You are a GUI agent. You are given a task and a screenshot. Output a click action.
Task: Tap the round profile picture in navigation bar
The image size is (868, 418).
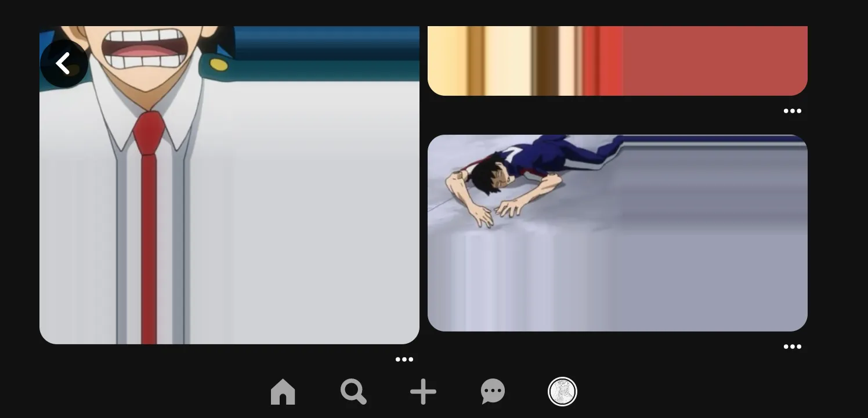(562, 392)
